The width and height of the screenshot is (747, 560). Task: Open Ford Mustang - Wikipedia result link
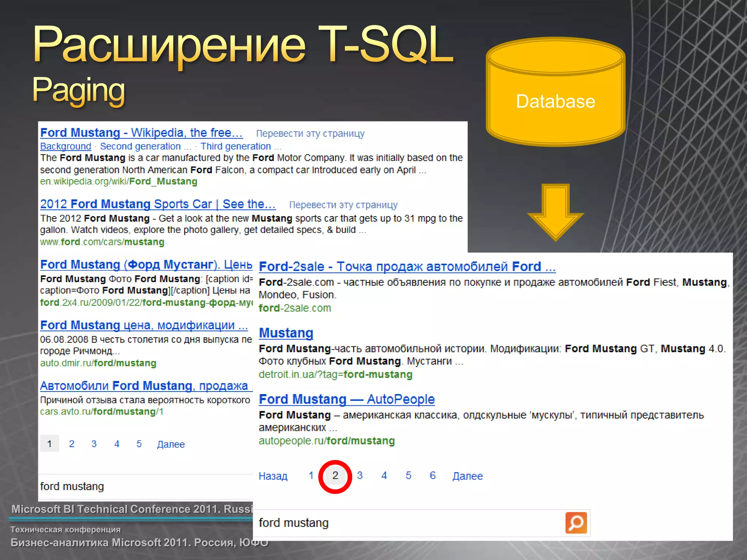coord(142,133)
